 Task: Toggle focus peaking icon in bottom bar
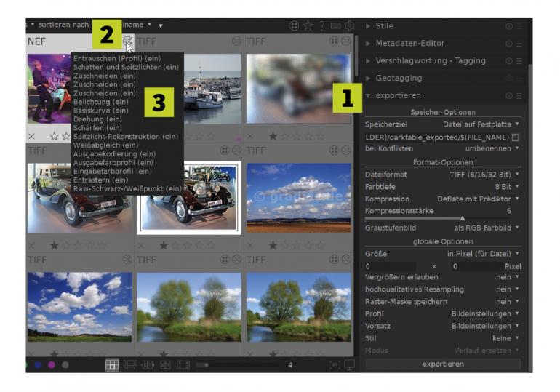335,365
